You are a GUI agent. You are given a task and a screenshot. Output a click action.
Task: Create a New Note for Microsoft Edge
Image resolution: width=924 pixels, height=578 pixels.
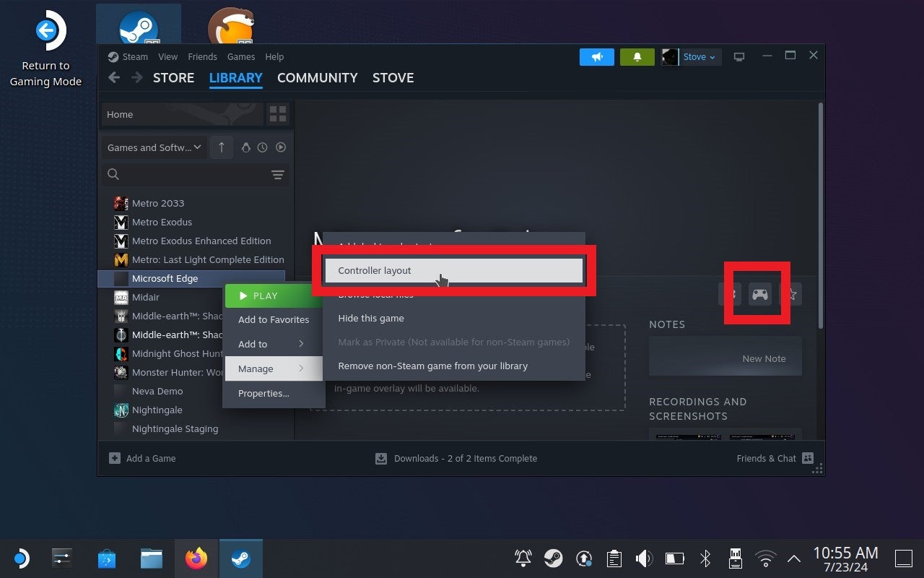(x=764, y=358)
